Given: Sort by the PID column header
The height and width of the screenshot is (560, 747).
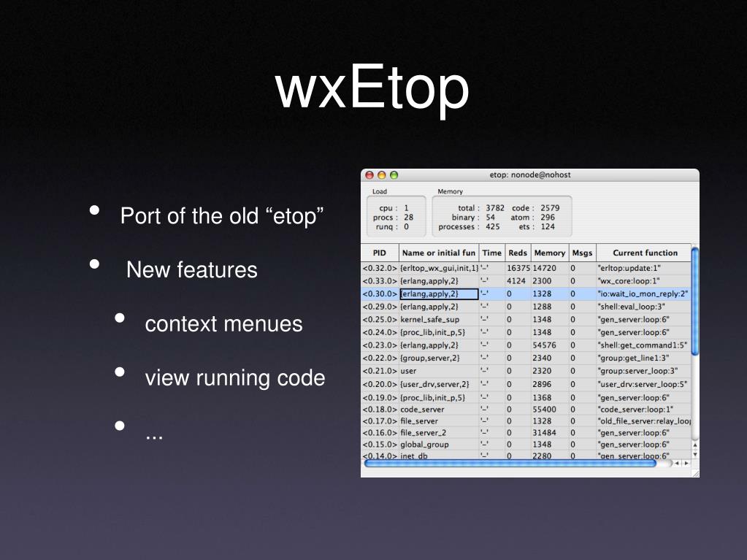Looking at the screenshot, I should (380, 253).
